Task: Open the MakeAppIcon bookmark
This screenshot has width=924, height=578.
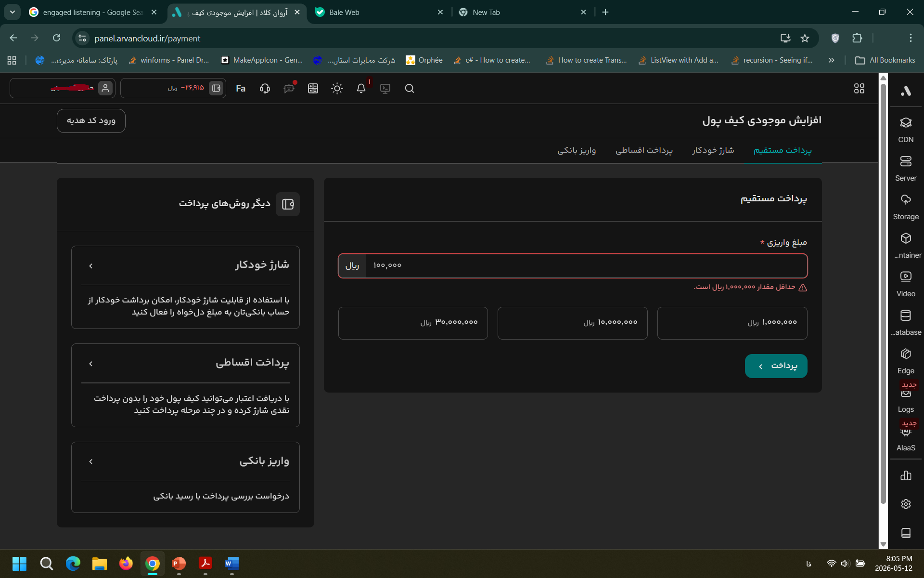Action: (x=262, y=60)
